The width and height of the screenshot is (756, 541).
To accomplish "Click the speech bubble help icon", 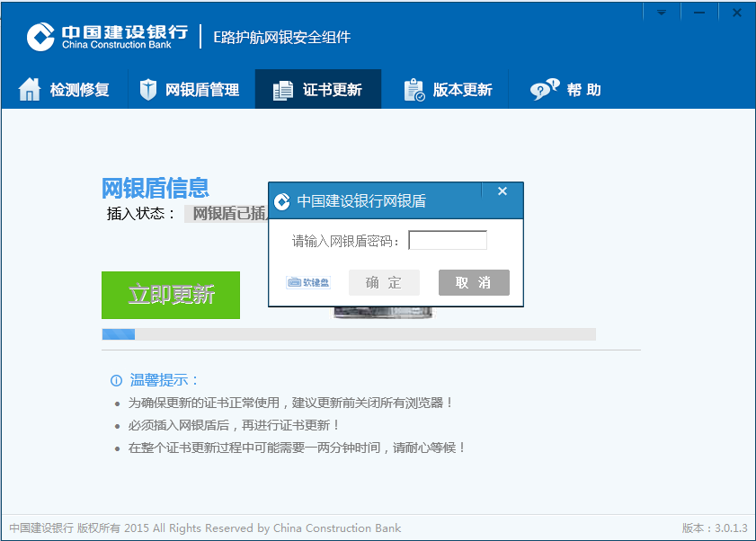I will tap(545, 89).
